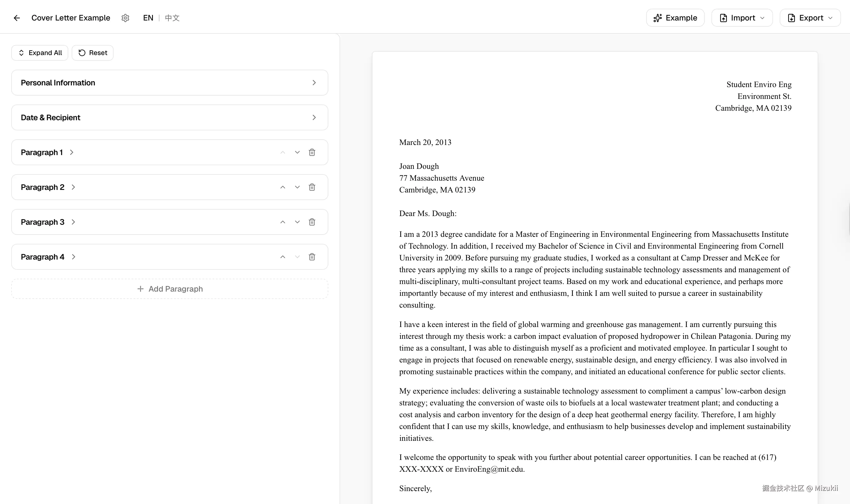Move Paragraph 4 up
850x504 pixels.
[x=283, y=257]
